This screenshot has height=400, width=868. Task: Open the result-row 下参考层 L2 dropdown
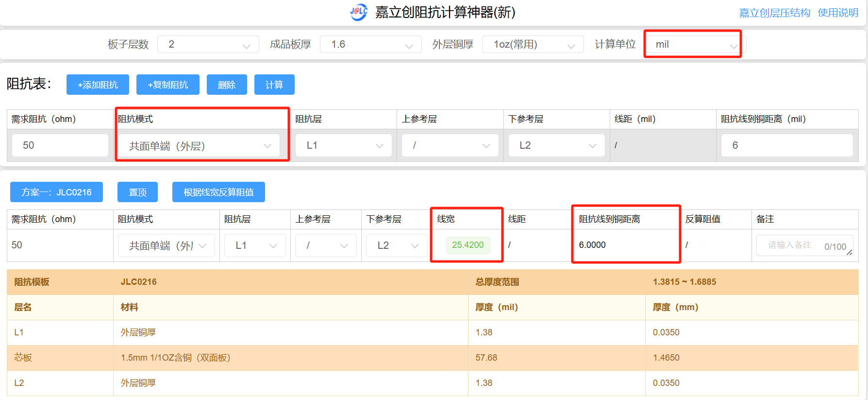click(x=397, y=245)
